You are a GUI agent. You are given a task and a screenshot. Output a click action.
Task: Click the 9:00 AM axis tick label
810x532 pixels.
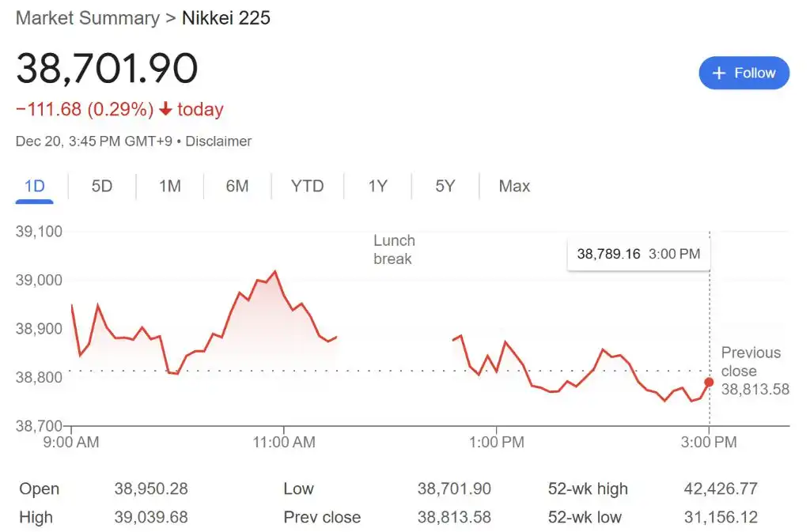pyautogui.click(x=71, y=442)
